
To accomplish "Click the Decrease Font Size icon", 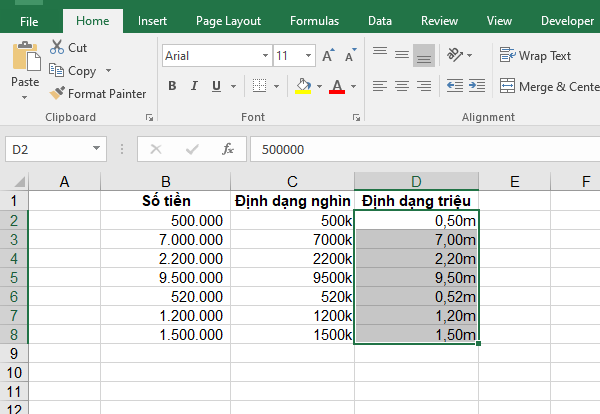I will click(351, 56).
